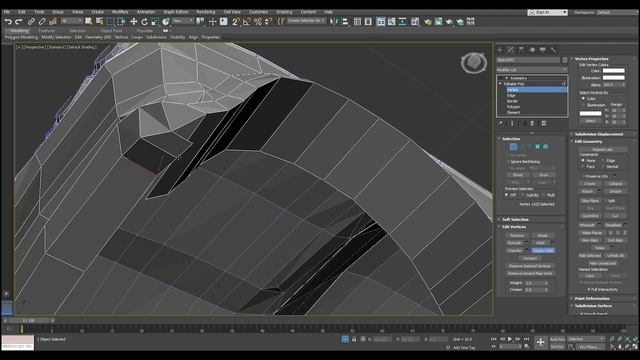Open the Rendering menu

point(205,12)
